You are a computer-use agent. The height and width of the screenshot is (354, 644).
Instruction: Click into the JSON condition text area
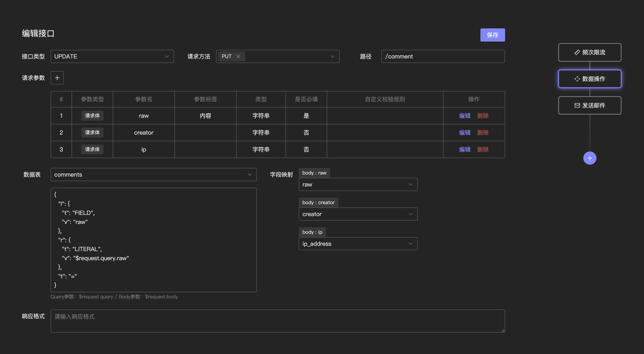(x=153, y=240)
